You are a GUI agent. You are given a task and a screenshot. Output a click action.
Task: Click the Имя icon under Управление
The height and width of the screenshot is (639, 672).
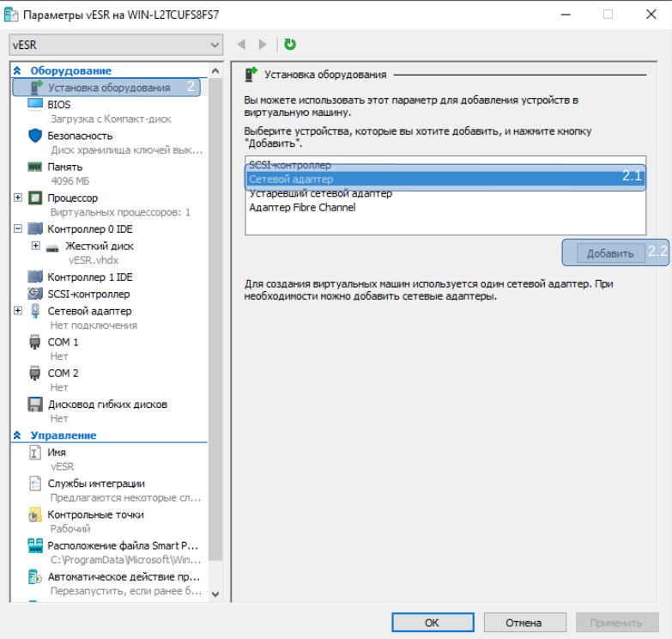[35, 453]
